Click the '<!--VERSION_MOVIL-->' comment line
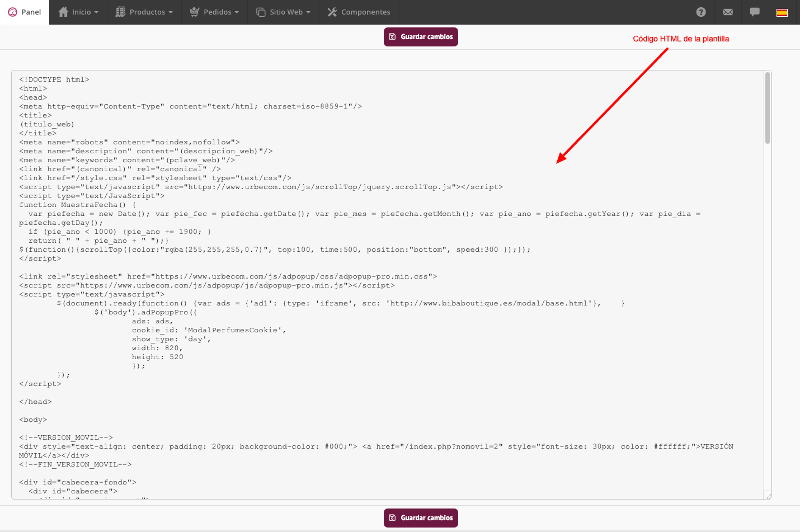This screenshot has height=532, width=800. coord(66,437)
